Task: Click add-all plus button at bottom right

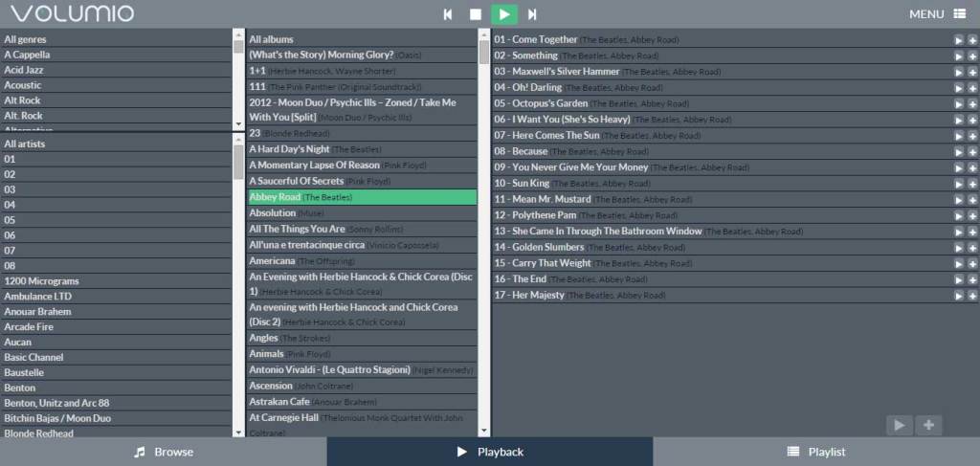Action: 927,426
